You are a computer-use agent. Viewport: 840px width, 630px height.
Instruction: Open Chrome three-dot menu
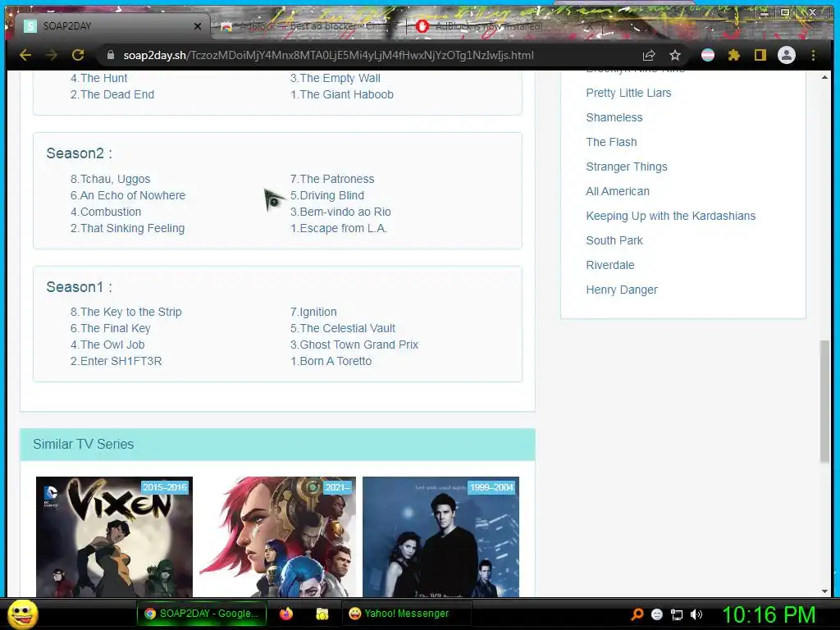[813, 55]
